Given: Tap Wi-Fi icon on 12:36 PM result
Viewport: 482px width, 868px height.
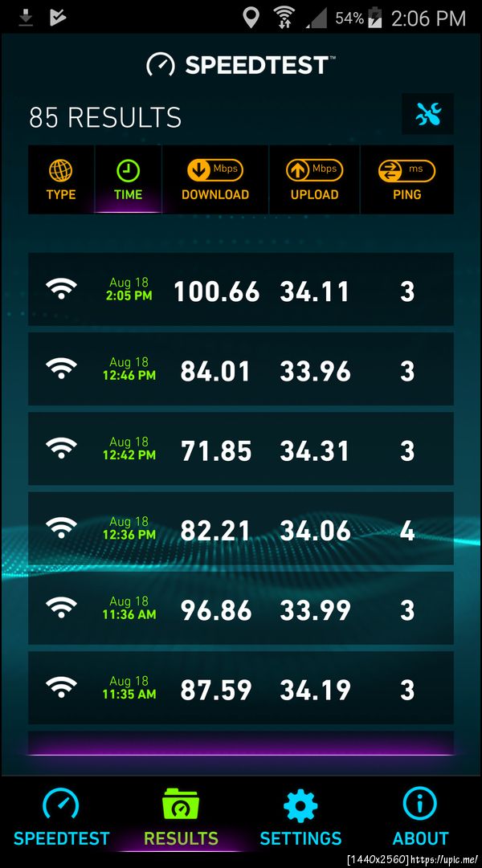Looking at the screenshot, I should pyautogui.click(x=61, y=527).
